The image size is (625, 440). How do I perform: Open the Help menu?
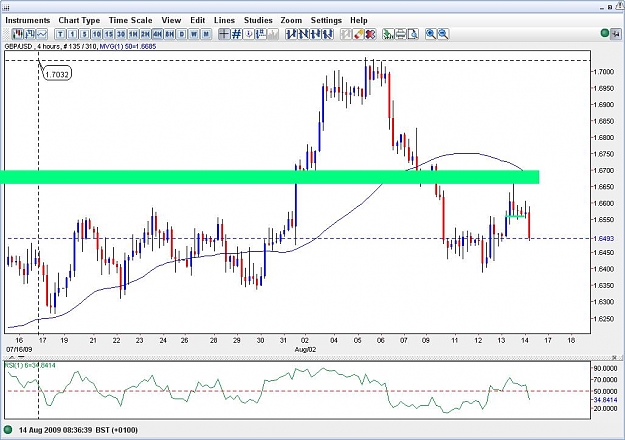click(359, 20)
